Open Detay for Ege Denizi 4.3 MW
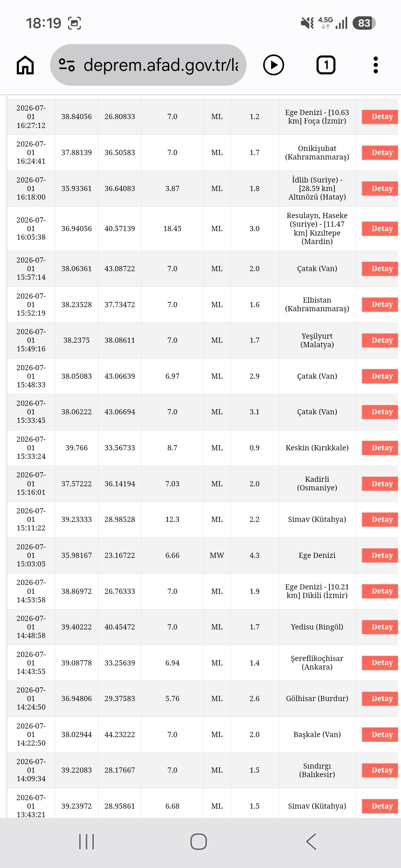Screen dimensions: 401x868 (380, 555)
